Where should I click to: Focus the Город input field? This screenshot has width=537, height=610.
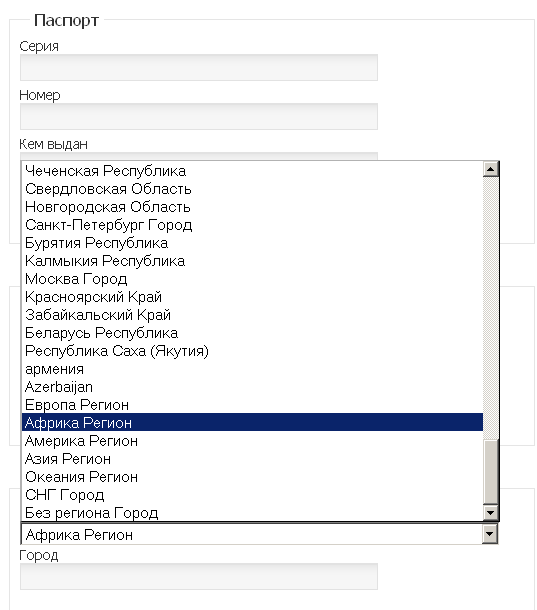199,576
